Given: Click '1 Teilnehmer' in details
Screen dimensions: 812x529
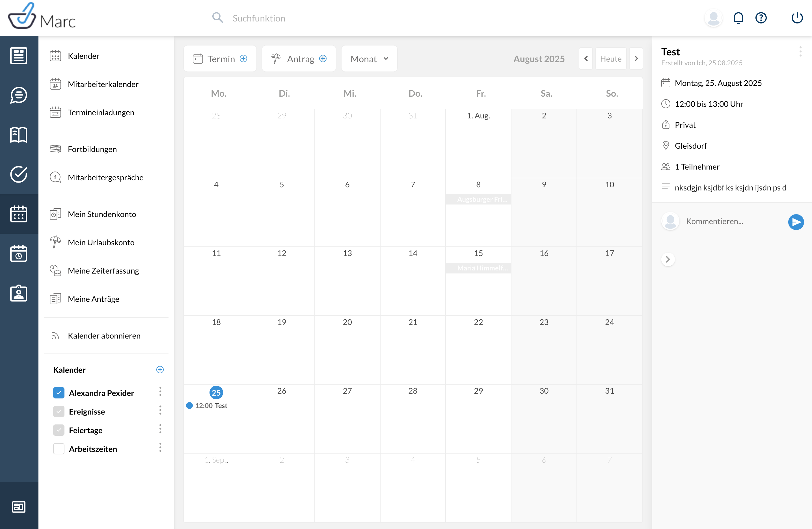Looking at the screenshot, I should (697, 167).
